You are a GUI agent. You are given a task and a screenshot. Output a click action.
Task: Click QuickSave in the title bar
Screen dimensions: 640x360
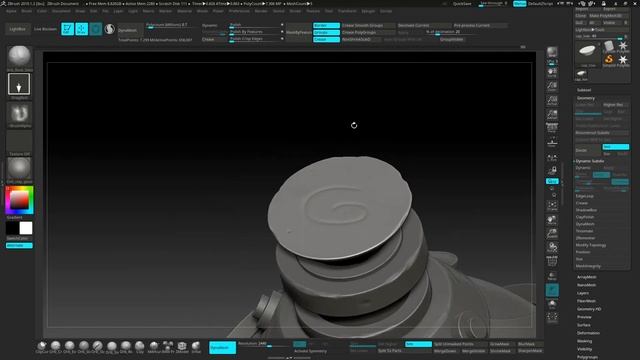point(462,4)
